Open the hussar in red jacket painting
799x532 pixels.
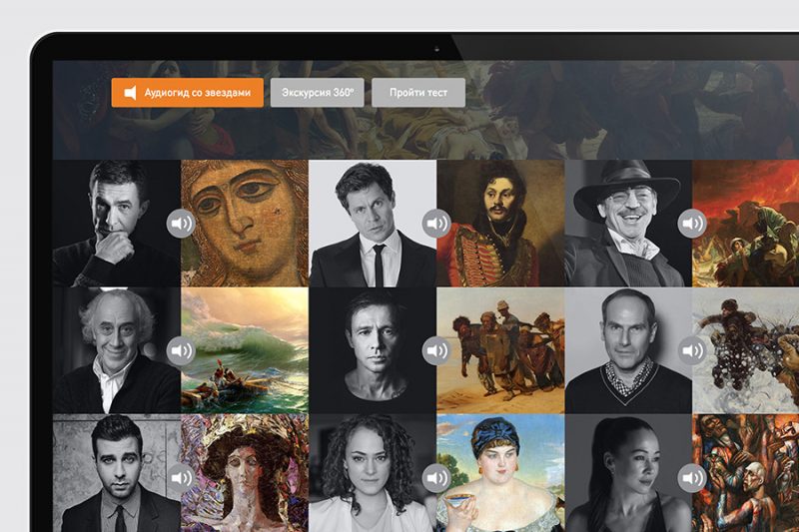[x=500, y=224]
